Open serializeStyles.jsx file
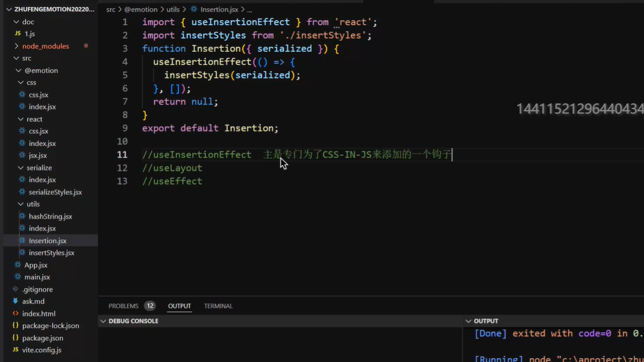The image size is (644, 362). tap(55, 192)
